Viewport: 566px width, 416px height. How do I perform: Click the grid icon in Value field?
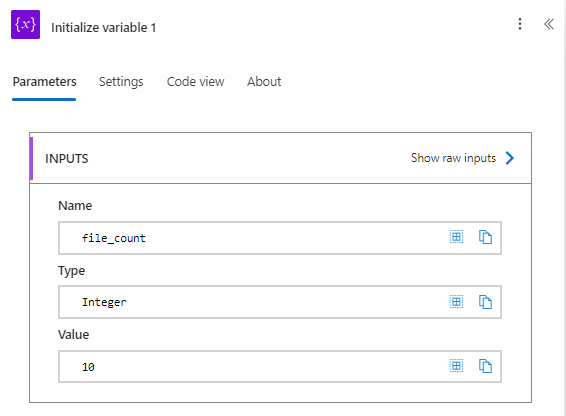tap(456, 366)
